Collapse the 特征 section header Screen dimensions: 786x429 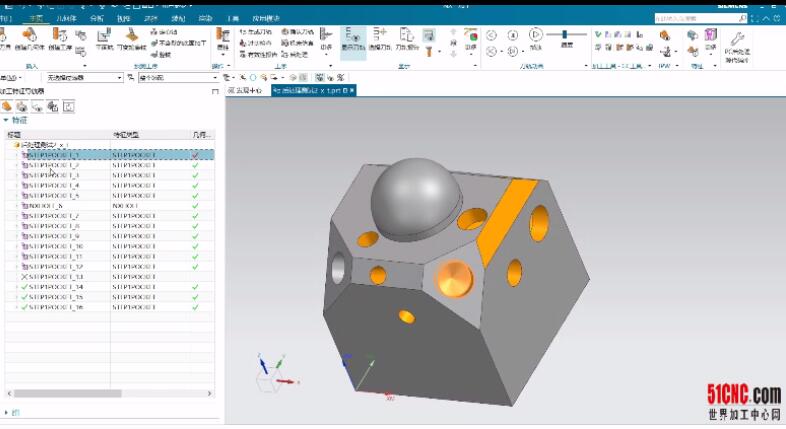(x=6, y=120)
